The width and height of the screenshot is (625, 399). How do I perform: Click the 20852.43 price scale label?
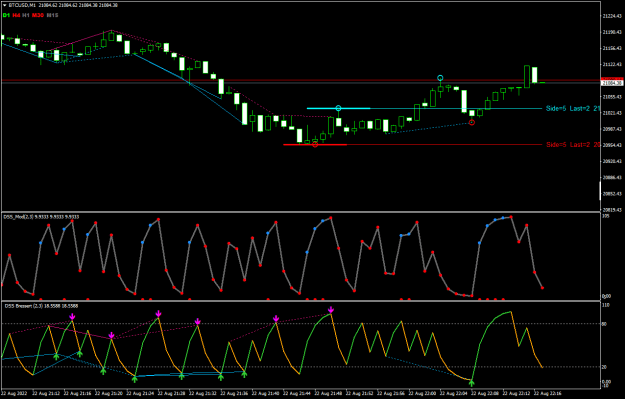pyautogui.click(x=612, y=194)
